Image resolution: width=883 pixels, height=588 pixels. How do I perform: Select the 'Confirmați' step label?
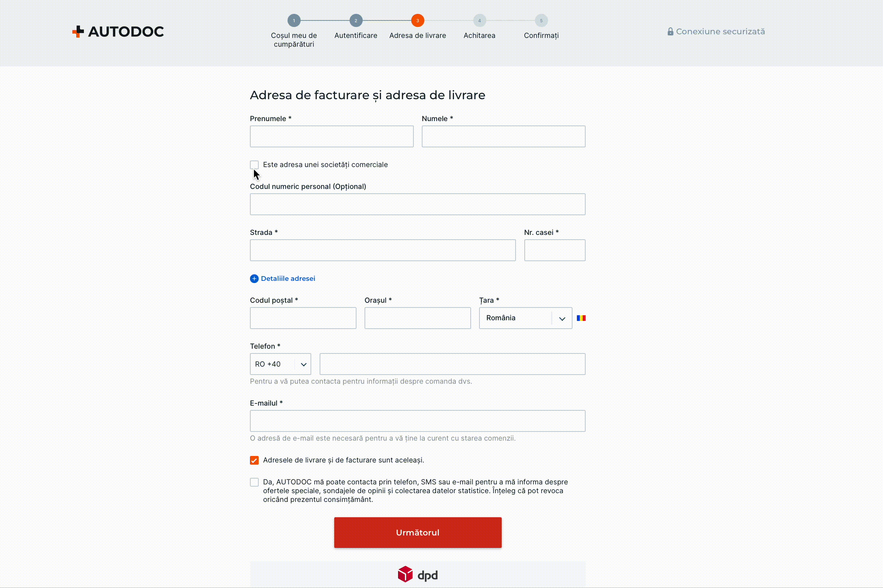coord(541,36)
